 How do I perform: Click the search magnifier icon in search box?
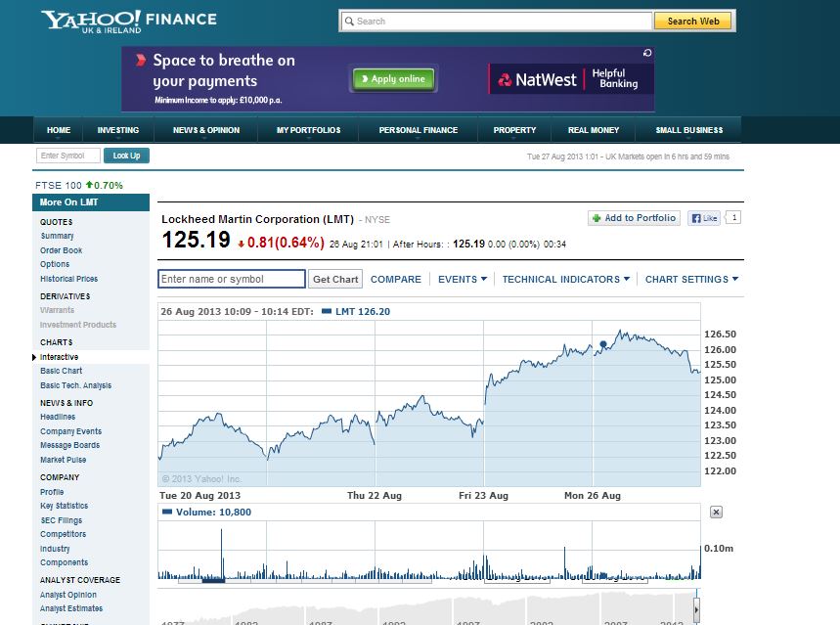(x=349, y=22)
